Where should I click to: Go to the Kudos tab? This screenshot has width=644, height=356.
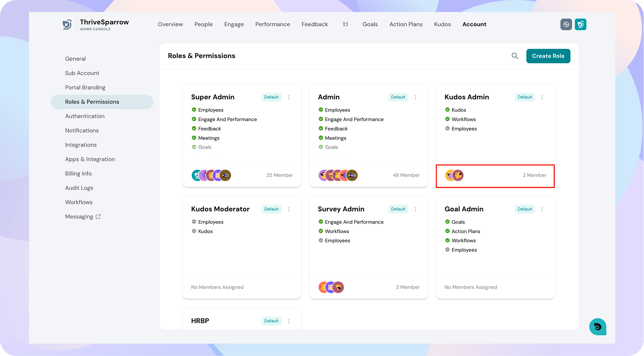[443, 24]
